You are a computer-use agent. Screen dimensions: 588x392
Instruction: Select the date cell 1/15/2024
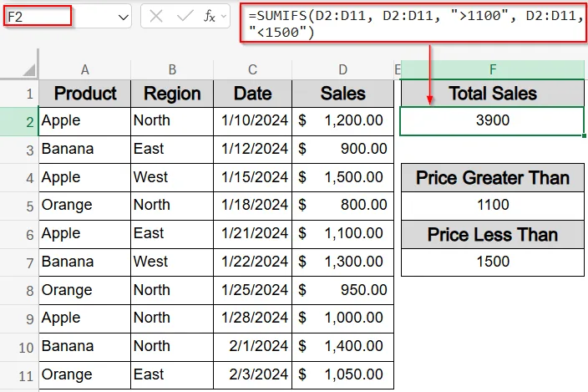pos(253,178)
